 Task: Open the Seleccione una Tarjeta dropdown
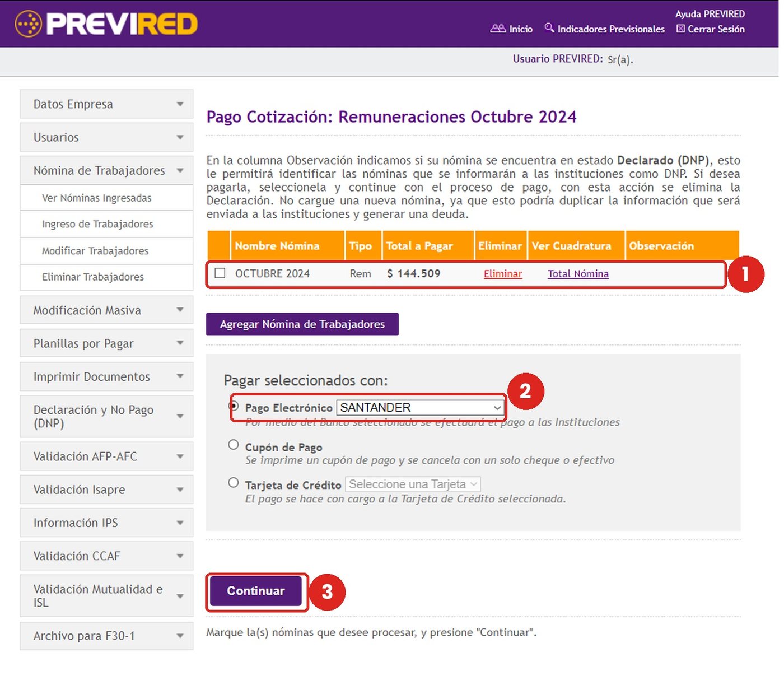pos(413,484)
